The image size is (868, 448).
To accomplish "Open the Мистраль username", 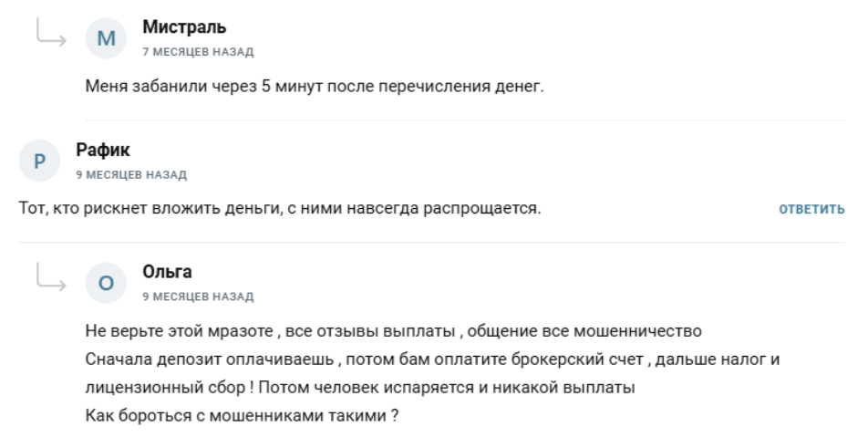I will pyautogui.click(x=184, y=28).
